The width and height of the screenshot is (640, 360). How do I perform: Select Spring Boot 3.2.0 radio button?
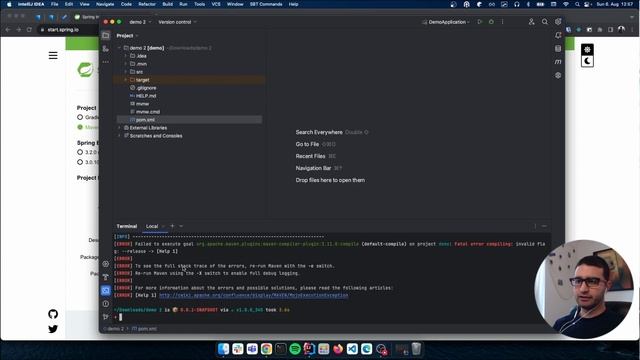coord(80,152)
